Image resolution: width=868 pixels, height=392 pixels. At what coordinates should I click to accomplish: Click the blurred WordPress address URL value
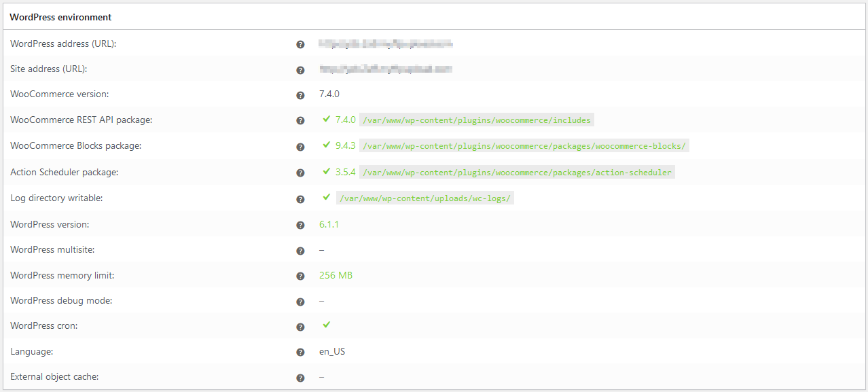click(386, 44)
